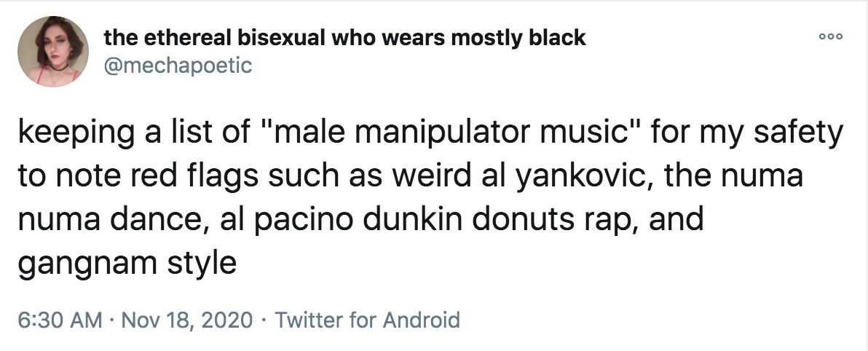This screenshot has height=351, width=868.
Task: Follow the Twitter for Android source link
Action: coord(367,320)
